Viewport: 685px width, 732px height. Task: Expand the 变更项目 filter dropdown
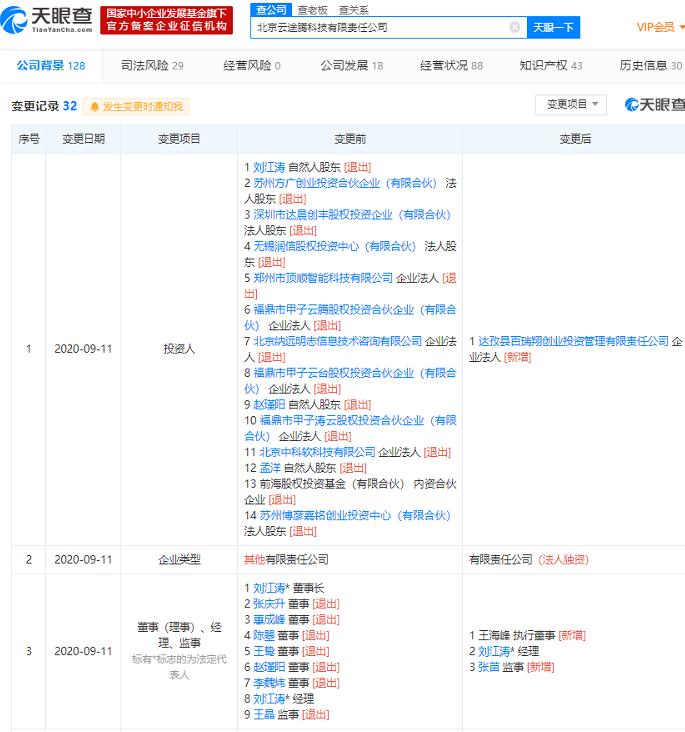click(571, 104)
